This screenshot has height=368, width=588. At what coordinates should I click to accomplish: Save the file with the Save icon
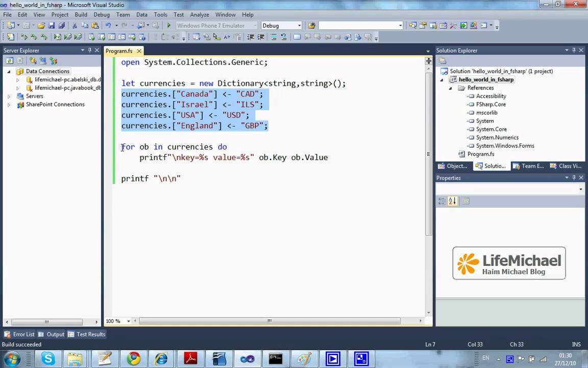[52, 26]
